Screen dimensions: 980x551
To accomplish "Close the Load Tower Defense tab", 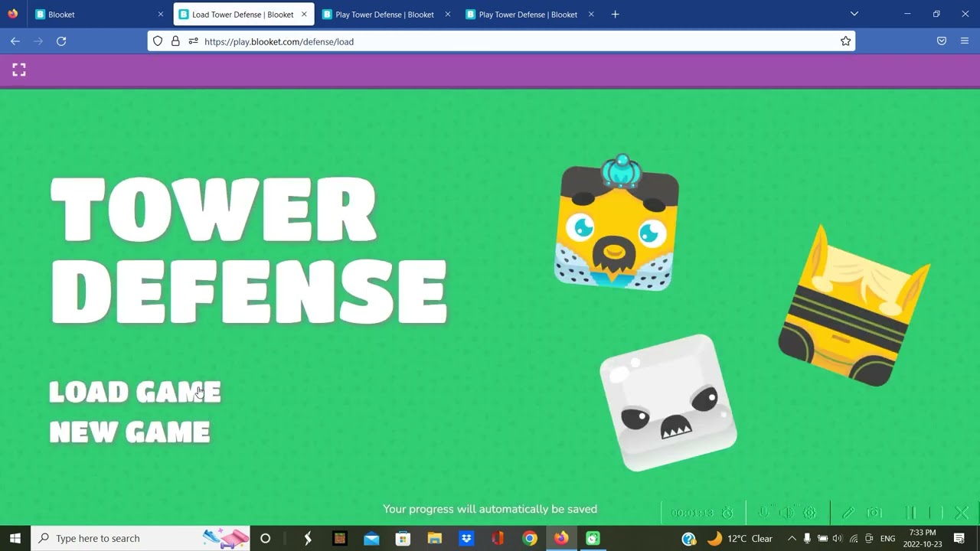I will pyautogui.click(x=304, y=15).
